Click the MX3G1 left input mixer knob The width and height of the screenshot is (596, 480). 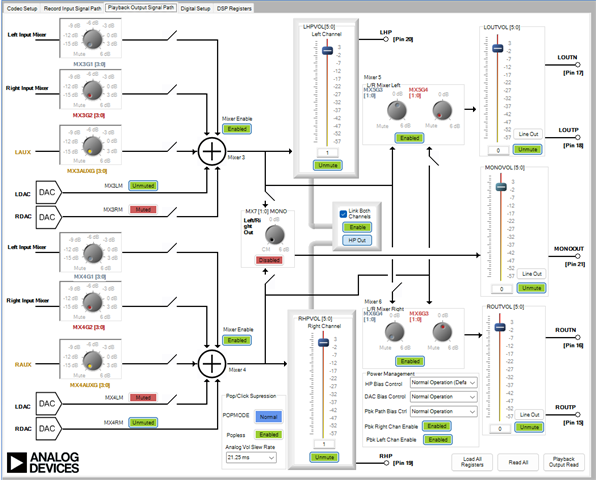coord(92,39)
